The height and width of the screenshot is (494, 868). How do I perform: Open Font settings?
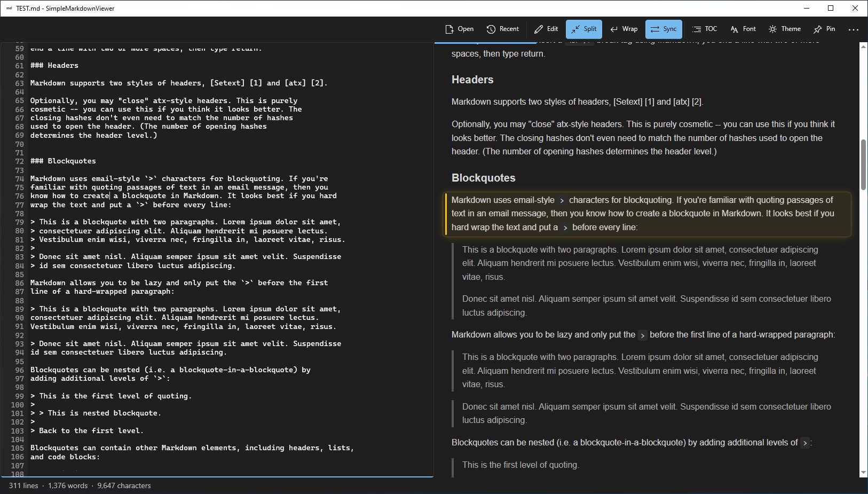[743, 29]
